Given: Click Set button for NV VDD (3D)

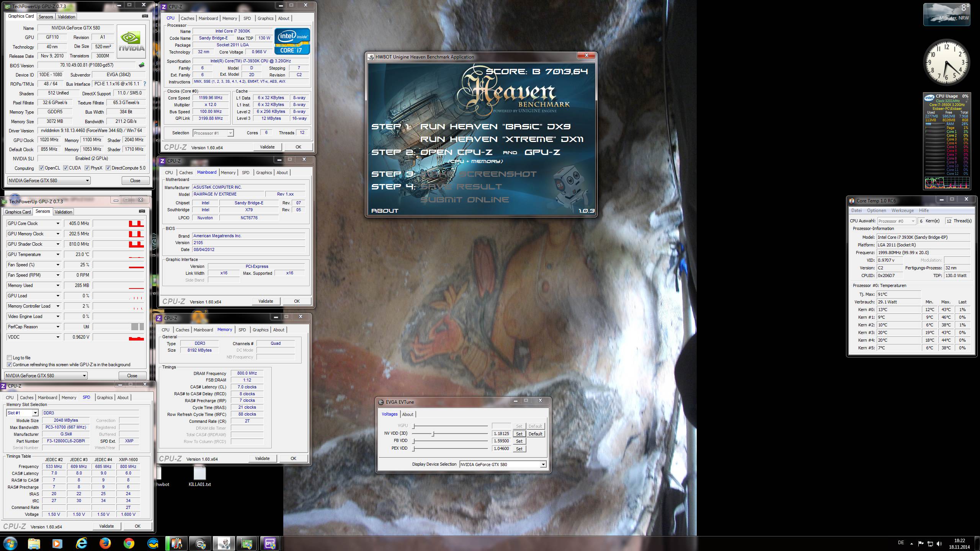Looking at the screenshot, I should tap(519, 434).
